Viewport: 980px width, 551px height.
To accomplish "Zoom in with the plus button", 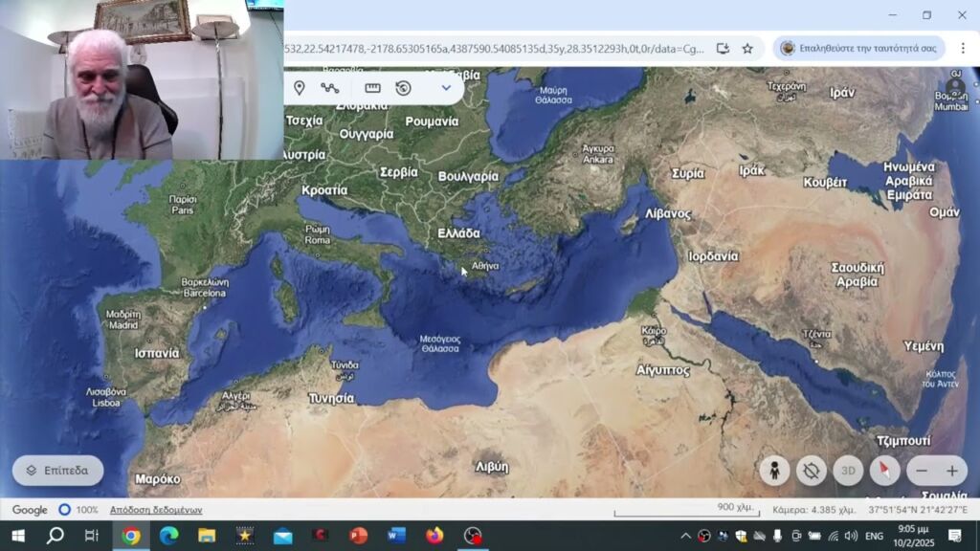I will [x=952, y=471].
